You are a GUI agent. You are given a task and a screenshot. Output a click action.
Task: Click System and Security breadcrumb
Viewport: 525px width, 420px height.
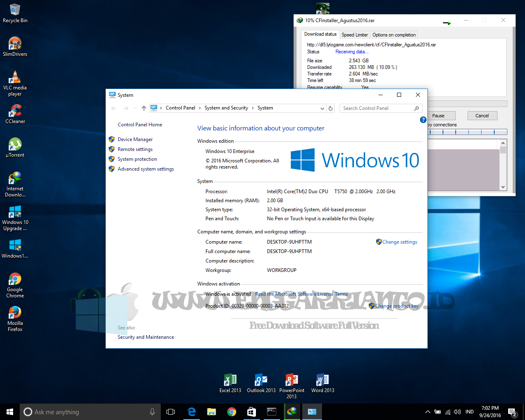226,108
